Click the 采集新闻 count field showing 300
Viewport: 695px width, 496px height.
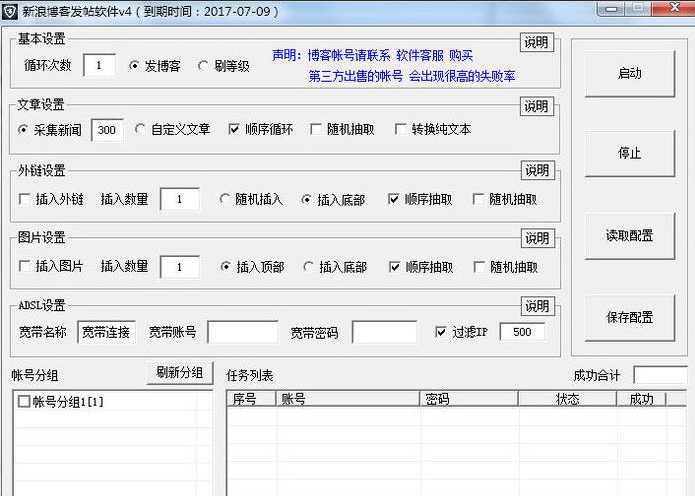click(107, 130)
